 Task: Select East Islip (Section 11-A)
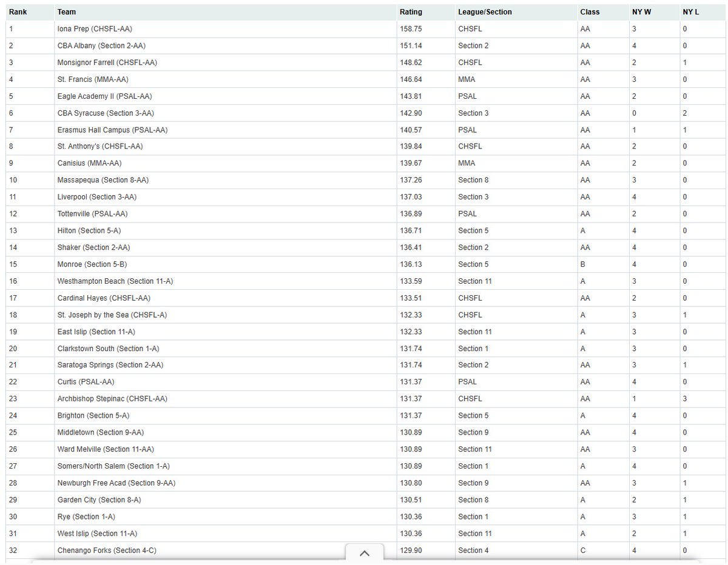point(96,332)
